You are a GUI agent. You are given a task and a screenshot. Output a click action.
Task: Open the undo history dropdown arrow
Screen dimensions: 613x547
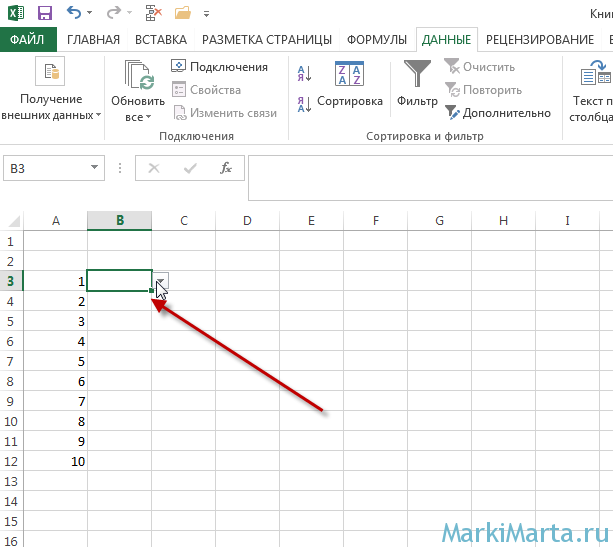coord(90,13)
